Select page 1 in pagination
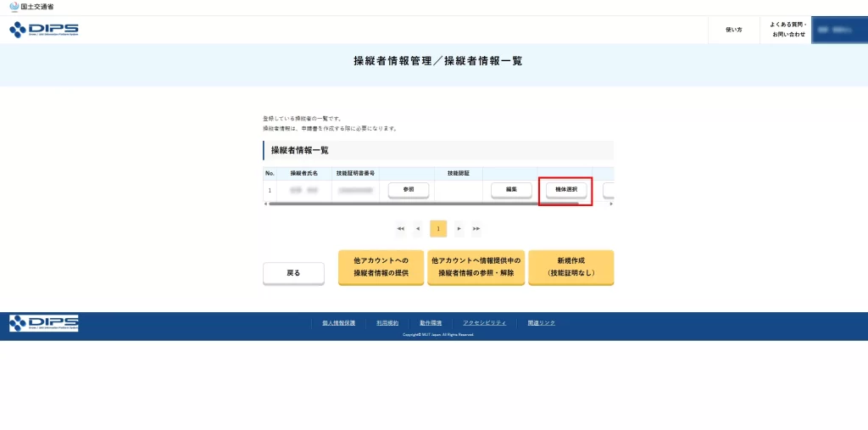Viewport: 868px width, 430px height. (x=438, y=228)
